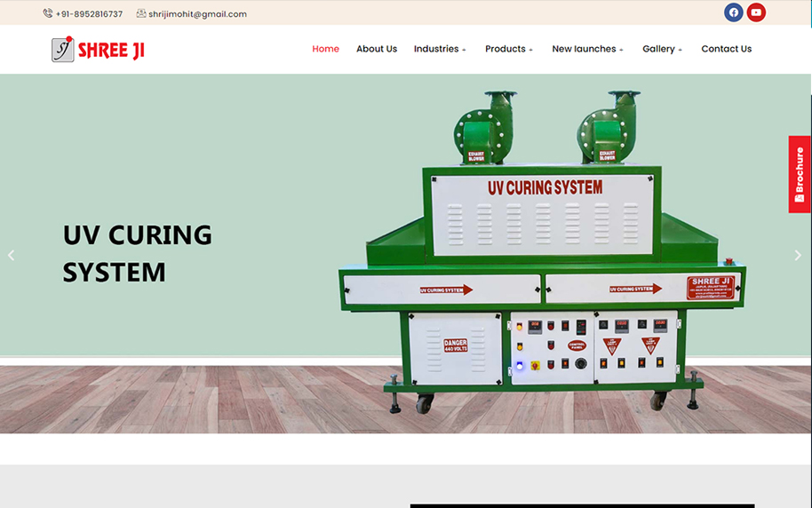Screen dimensions: 812x508
Task: Go to previous slide with left arrow
Action: (12, 255)
